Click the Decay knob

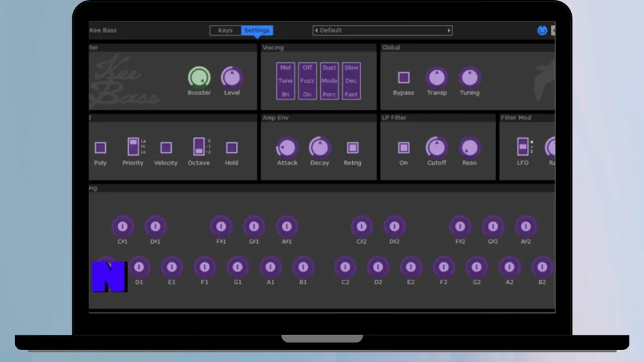(x=319, y=148)
